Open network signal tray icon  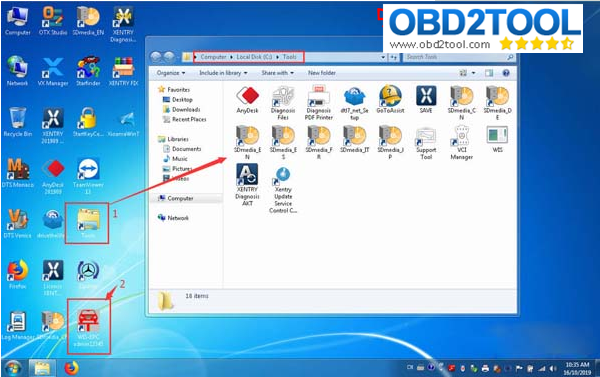[x=542, y=369]
